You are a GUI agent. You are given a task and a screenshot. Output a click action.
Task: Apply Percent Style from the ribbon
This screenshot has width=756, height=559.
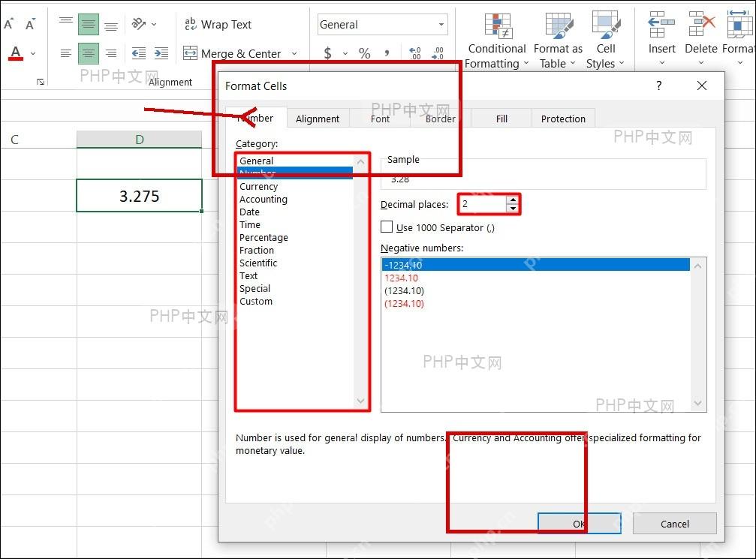click(365, 53)
